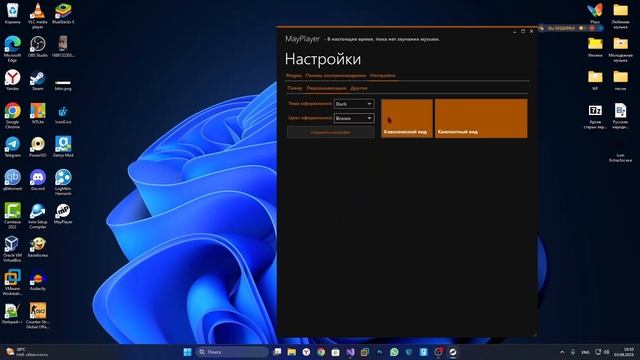Open File Explorer from taskbar
Viewport: 640px width, 360px height.
[x=291, y=352]
